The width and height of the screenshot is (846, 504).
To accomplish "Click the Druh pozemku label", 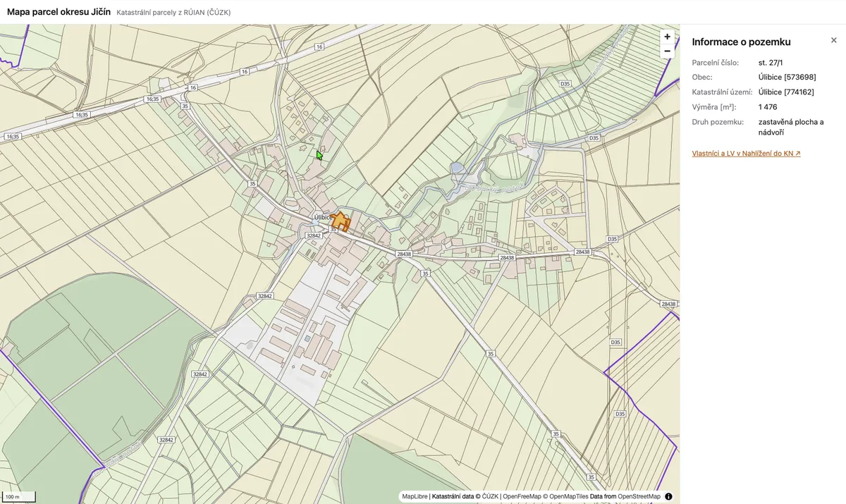I will pyautogui.click(x=718, y=122).
